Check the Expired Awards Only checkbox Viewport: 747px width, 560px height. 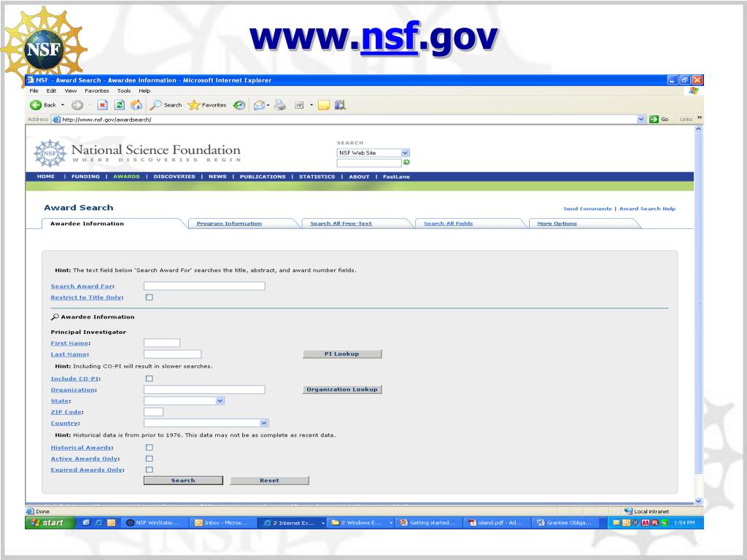pyautogui.click(x=149, y=470)
